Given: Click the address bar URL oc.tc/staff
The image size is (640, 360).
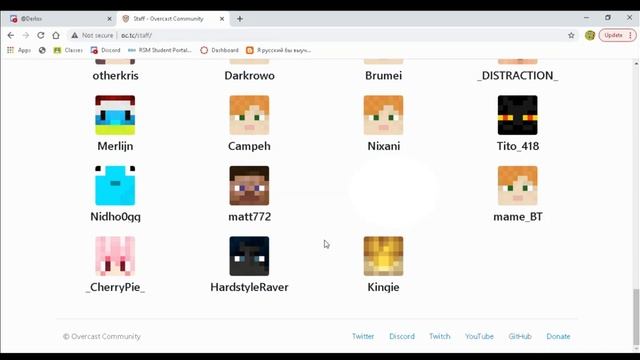Looking at the screenshot, I should click(x=136, y=36).
